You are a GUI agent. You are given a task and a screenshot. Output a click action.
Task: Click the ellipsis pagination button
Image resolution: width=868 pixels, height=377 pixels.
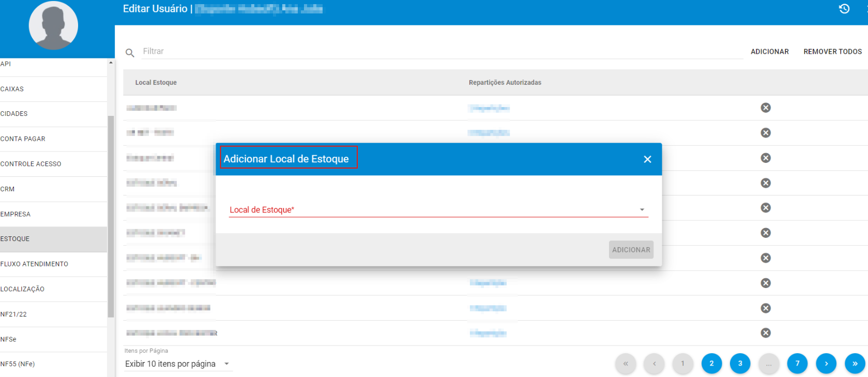click(769, 364)
